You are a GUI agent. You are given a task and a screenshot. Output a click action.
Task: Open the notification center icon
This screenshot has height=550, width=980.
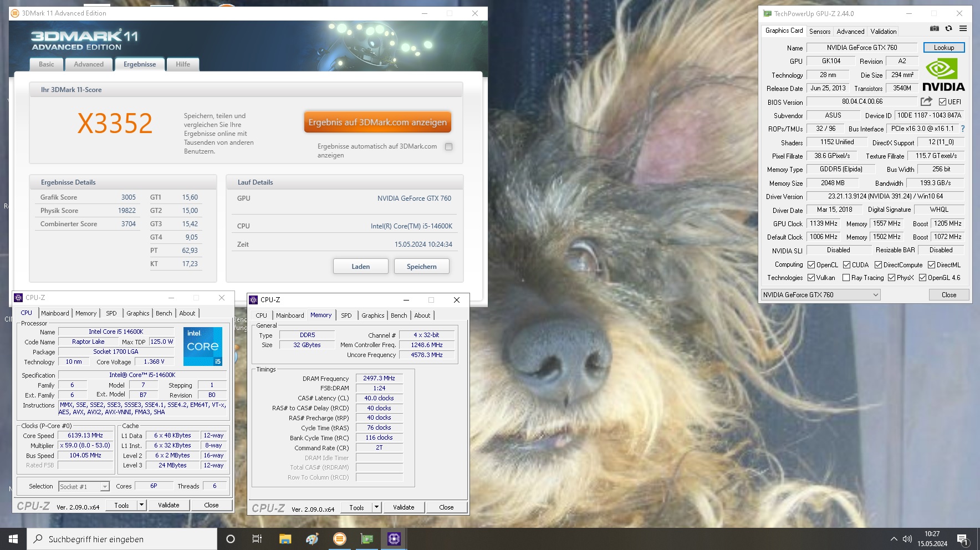(963, 539)
